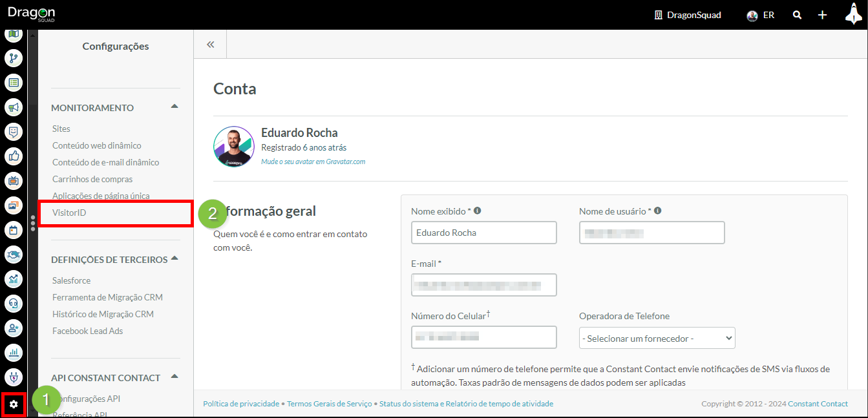
Task: Click the info icon beside Nome de usuário
Action: pos(658,211)
